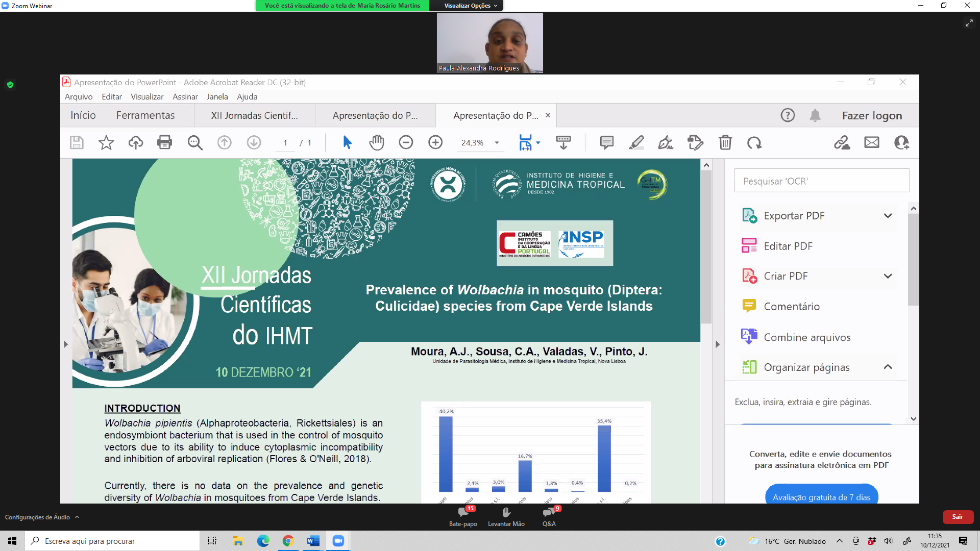Click the Pesquisar 'OCR' search field

821,181
